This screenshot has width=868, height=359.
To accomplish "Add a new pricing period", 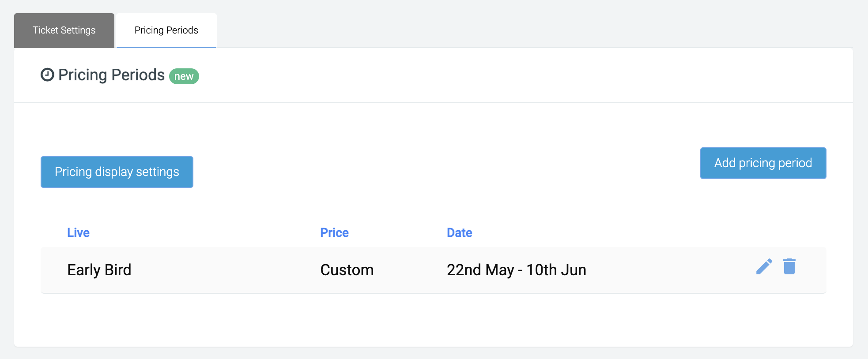I will coord(763,163).
